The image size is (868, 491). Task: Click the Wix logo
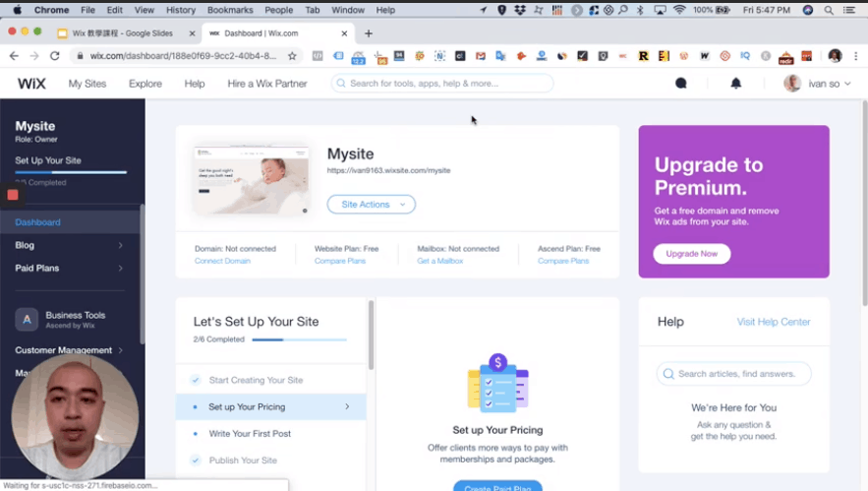click(31, 84)
